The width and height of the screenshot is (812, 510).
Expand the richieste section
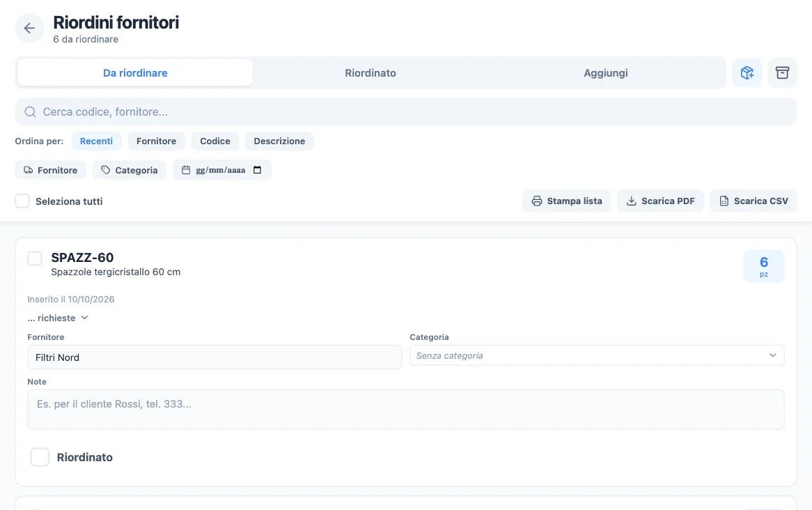tap(58, 318)
